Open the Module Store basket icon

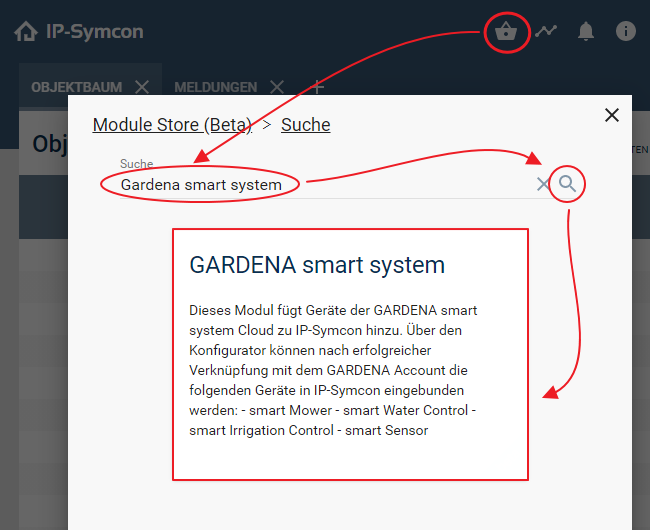click(x=506, y=32)
